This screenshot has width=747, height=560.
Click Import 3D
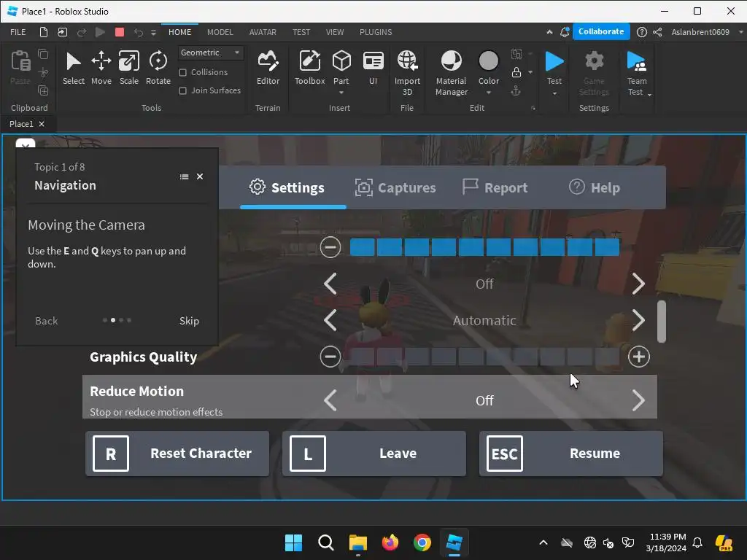point(407,73)
